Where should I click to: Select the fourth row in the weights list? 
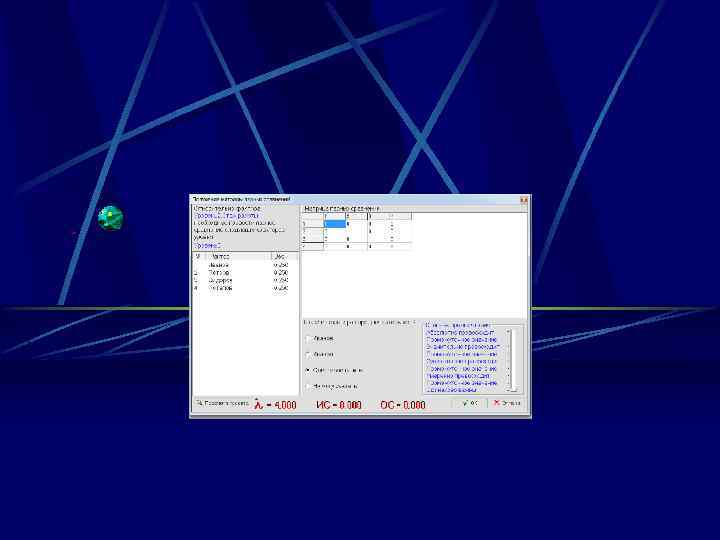pyautogui.click(x=245, y=288)
